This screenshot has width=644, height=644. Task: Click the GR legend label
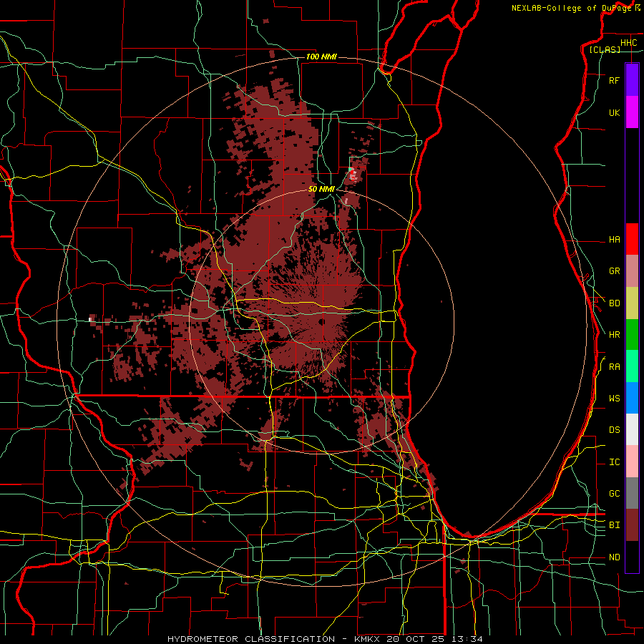pos(614,271)
